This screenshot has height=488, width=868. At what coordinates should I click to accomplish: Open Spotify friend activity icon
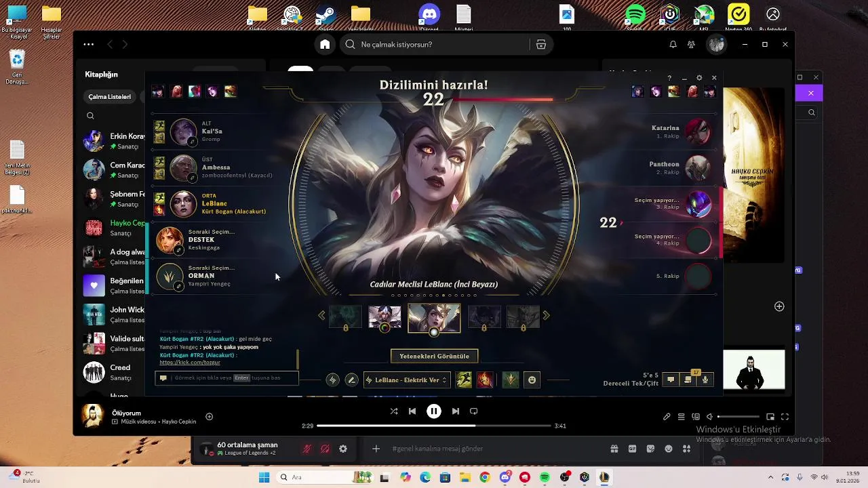coord(691,44)
